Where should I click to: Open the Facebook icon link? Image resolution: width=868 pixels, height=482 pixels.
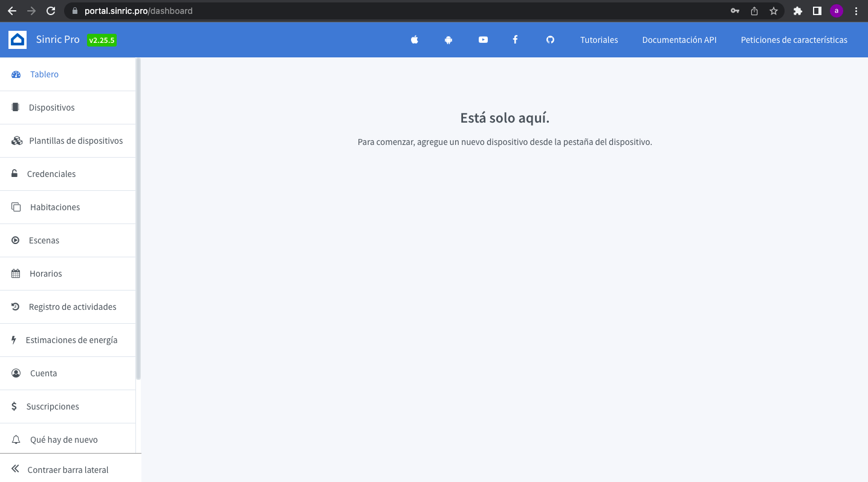(x=515, y=40)
